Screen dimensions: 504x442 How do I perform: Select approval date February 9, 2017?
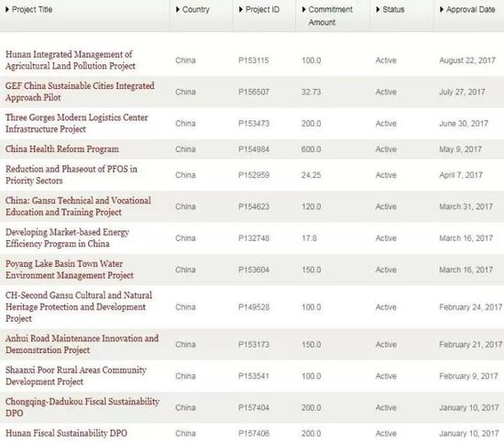(468, 376)
